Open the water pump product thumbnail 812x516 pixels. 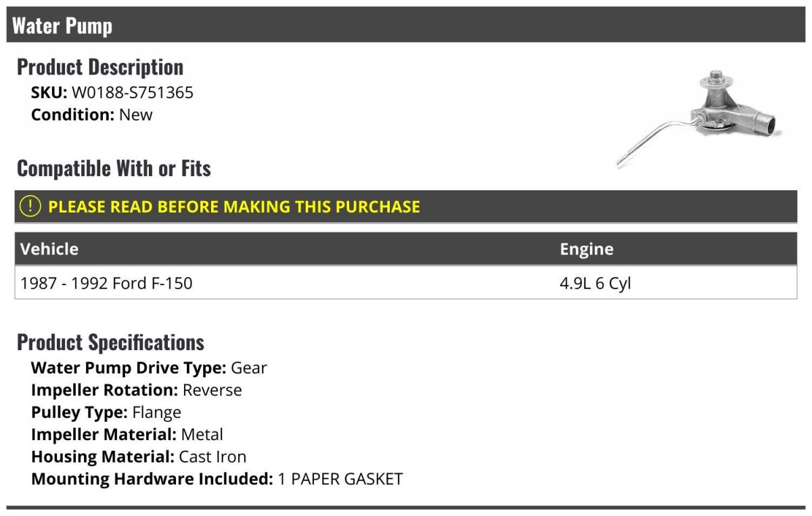[x=699, y=117]
